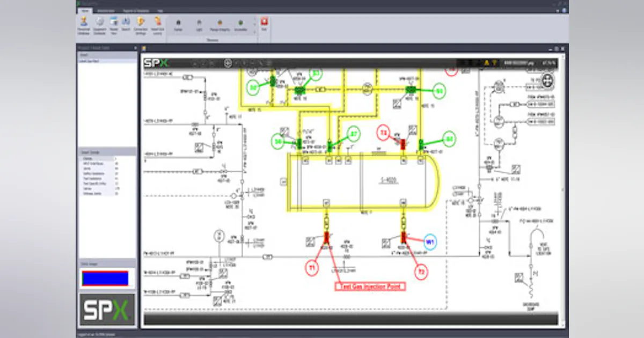Select red marker T1 on the drawing
Viewport: 644px width, 338px height.
click(x=313, y=268)
